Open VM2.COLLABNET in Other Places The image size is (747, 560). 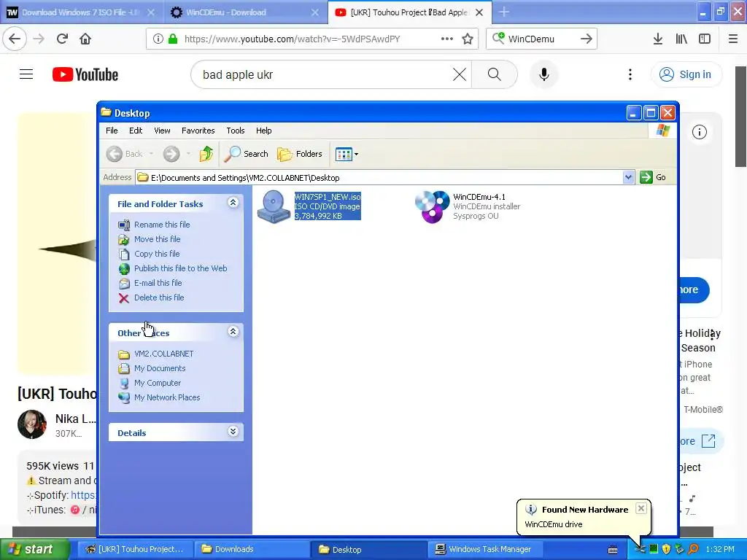pos(164,354)
